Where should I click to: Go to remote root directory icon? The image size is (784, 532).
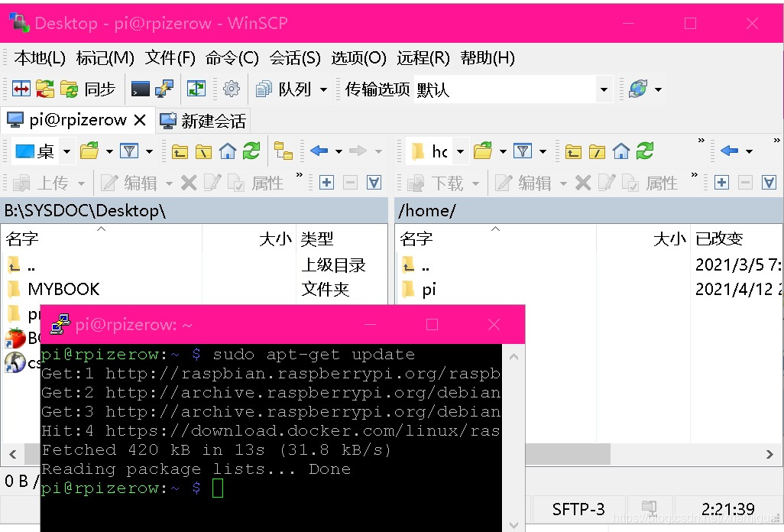[597, 151]
